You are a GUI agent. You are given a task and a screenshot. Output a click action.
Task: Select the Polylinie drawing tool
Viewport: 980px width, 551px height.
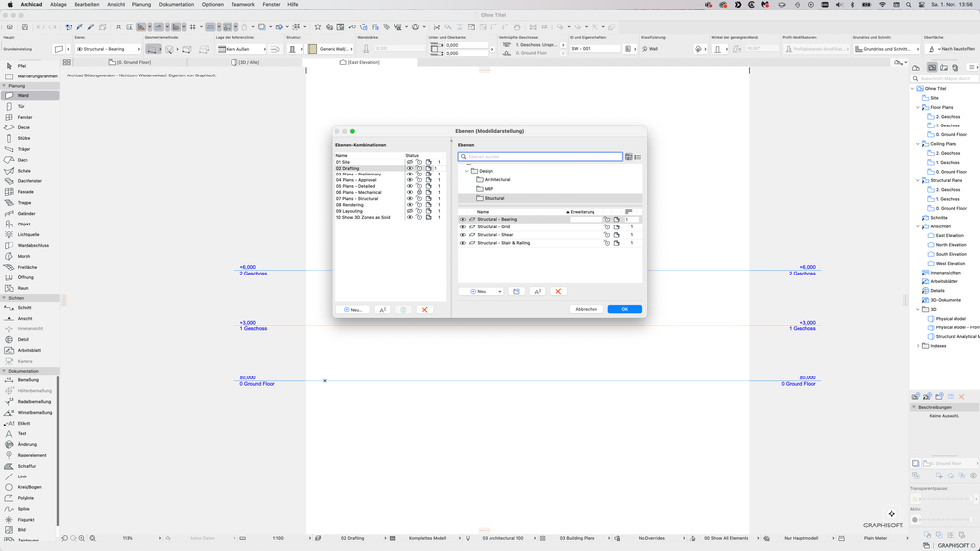coord(25,498)
